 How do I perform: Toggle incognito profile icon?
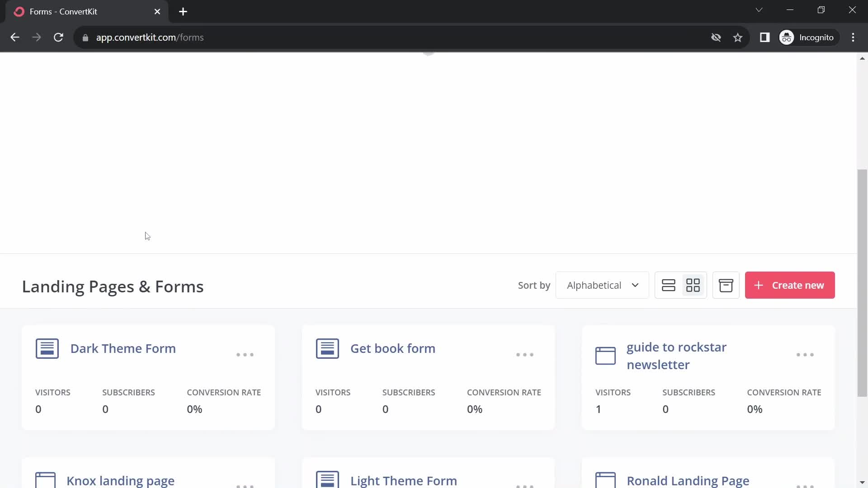(788, 37)
